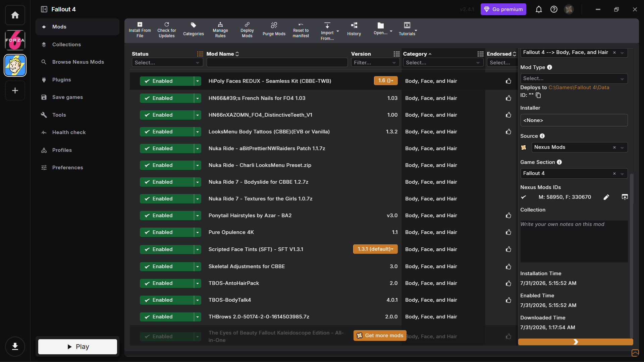The height and width of the screenshot is (362, 644).
Task: Toggle Enabled status for HN66's French Nails
Action: coord(167,98)
